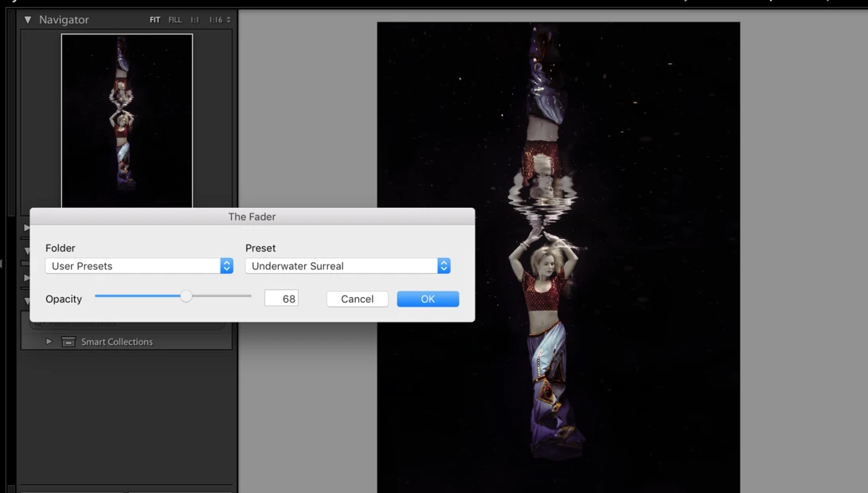Viewport: 868px width, 493px height.
Task: Choose the 1:16 zoom ratio
Action: (215, 20)
